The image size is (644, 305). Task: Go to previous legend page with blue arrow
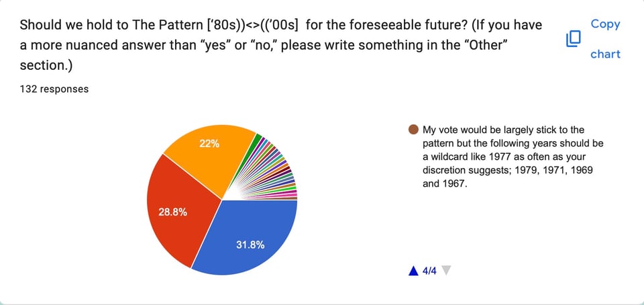tap(413, 271)
